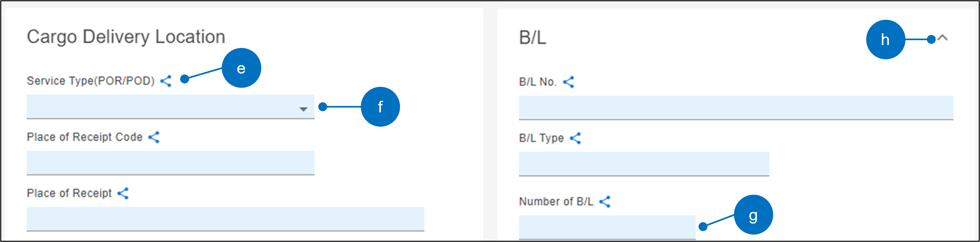Click inside the B/L Type input field
This screenshot has height=242, width=980.
pyautogui.click(x=644, y=163)
